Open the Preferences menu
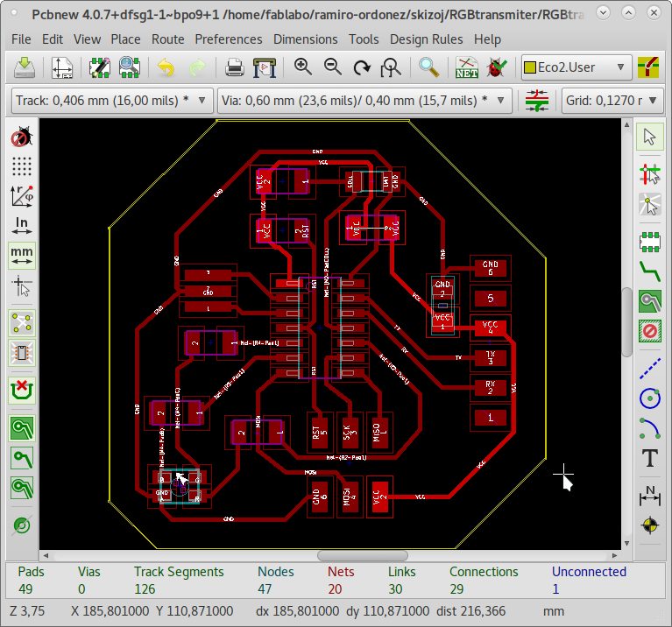The image size is (672, 627). 229,39
